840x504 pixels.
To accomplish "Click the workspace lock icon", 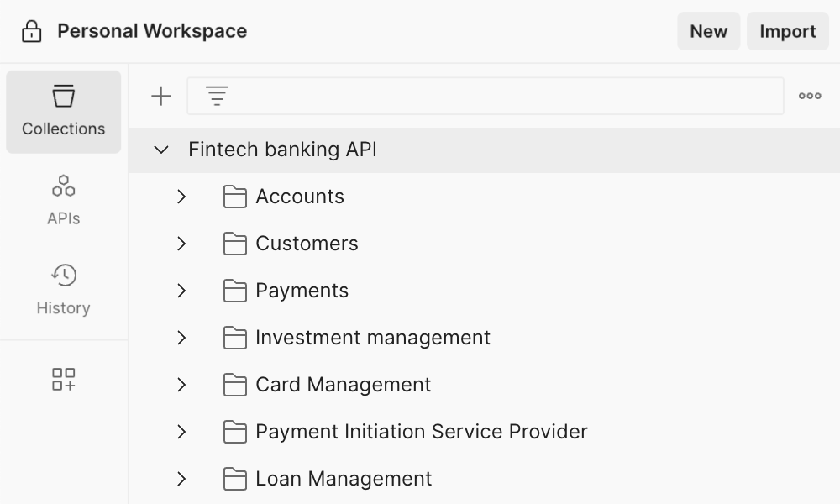I will [31, 32].
